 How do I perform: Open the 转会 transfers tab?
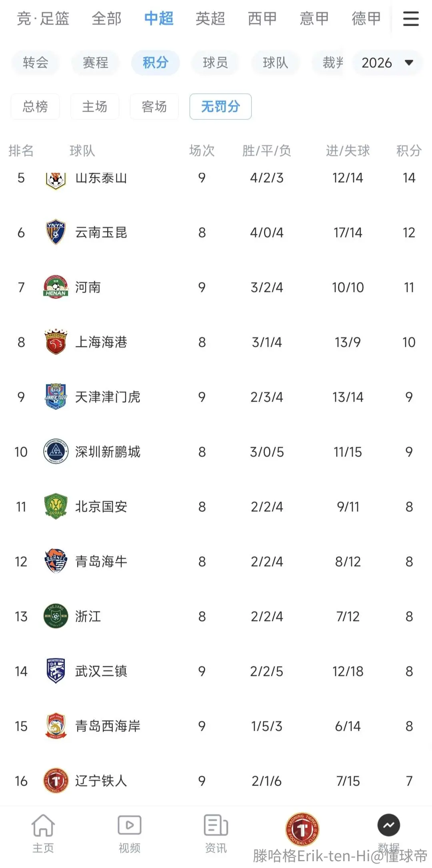click(36, 63)
